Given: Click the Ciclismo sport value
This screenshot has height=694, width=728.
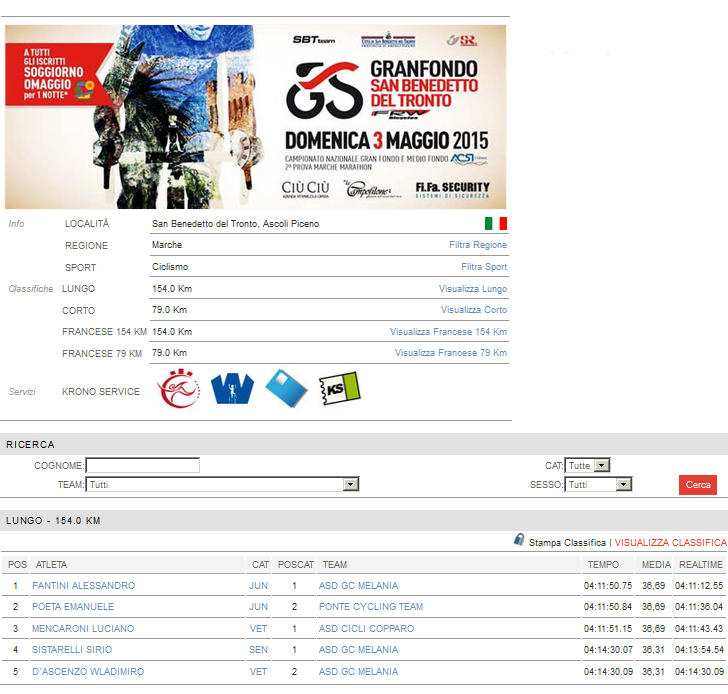Looking at the screenshot, I should click(170, 267).
